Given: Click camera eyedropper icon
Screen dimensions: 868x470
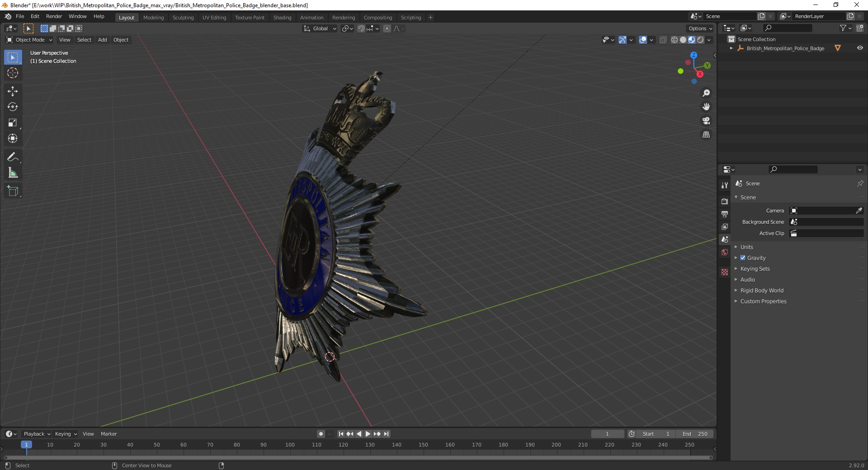Looking at the screenshot, I should (x=859, y=211).
